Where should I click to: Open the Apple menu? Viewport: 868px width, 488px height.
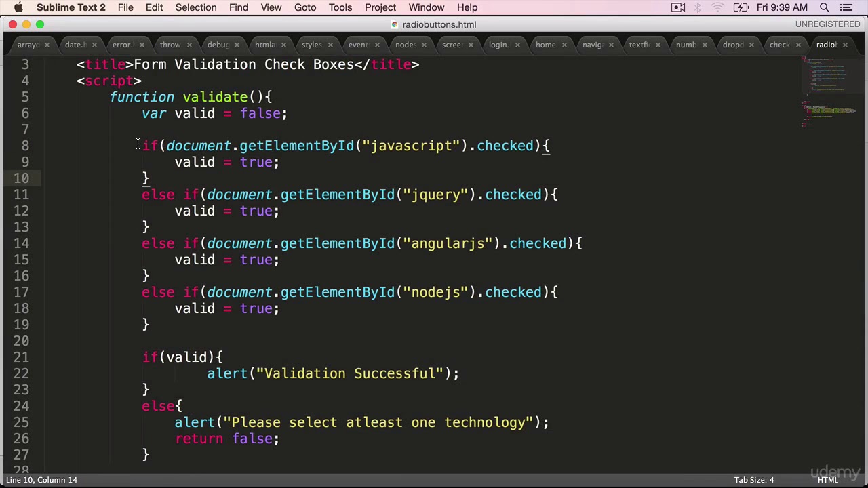tap(18, 7)
